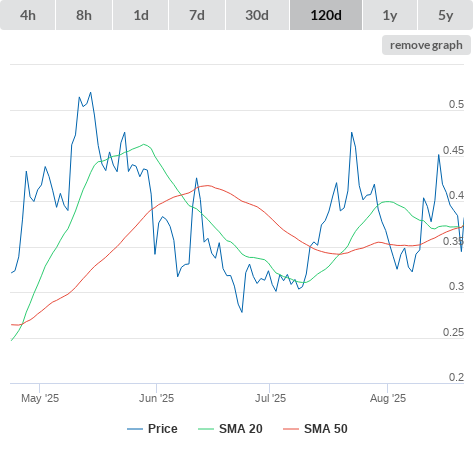
Task: Choose the 1d time range tab
Action: click(141, 15)
